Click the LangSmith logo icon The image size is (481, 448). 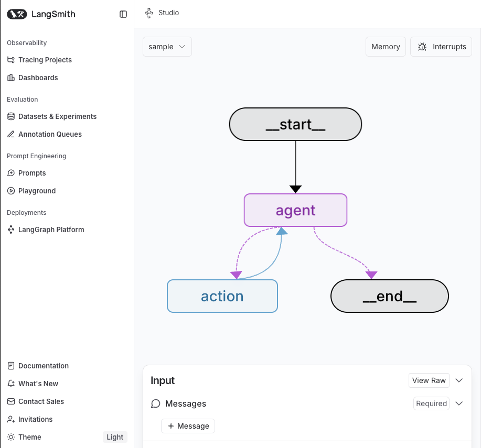(17, 14)
